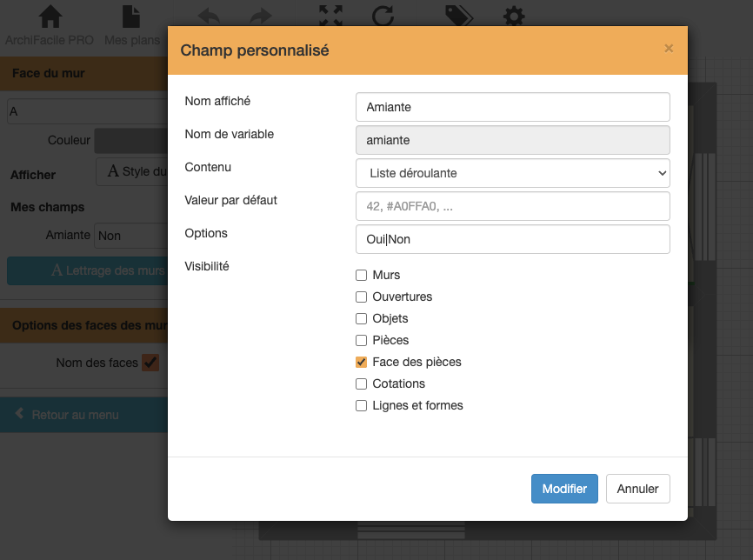The image size is (753, 560).
Task: Open the Contenu Liste déroulante dropdown
Action: click(513, 173)
